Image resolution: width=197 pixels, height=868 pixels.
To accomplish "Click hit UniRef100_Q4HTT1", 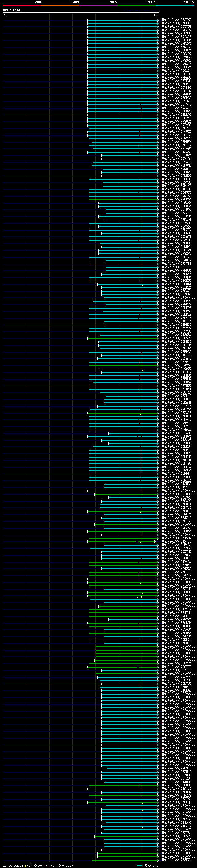I will 177,321.
